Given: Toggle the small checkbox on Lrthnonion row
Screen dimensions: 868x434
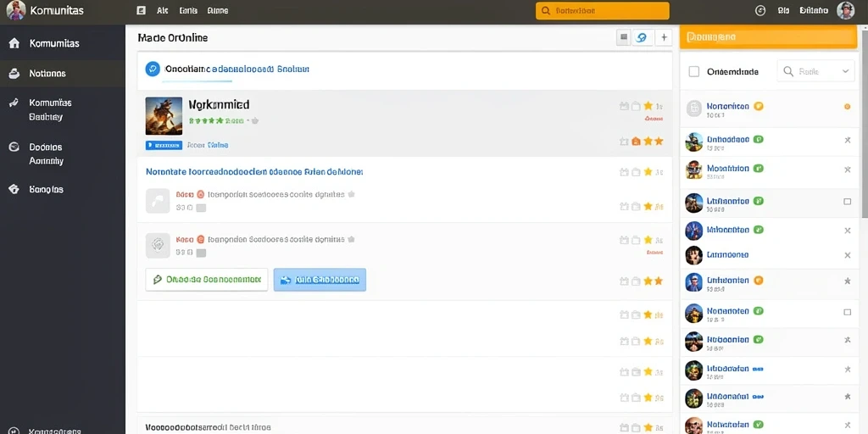Looking at the screenshot, I should pos(847,202).
